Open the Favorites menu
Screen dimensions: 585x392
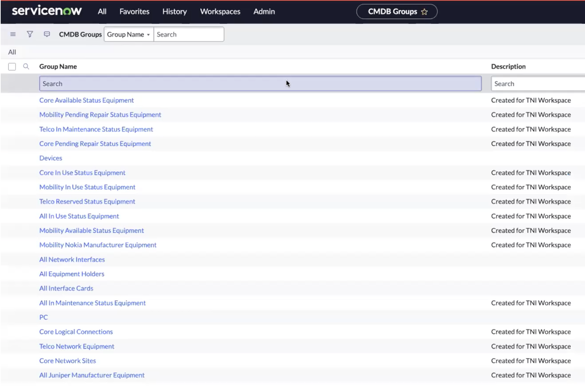(135, 11)
